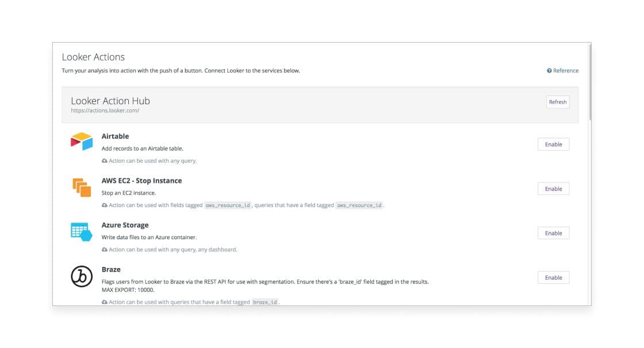The image size is (644, 348).
Task: Click the Airtable logo icon
Action: coord(81,141)
